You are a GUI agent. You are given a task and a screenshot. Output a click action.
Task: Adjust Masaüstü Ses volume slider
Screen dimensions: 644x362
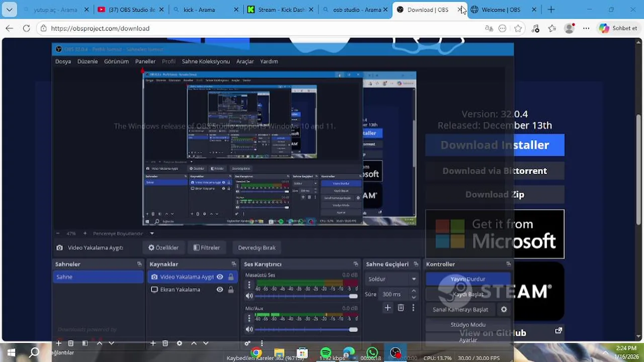point(306,296)
